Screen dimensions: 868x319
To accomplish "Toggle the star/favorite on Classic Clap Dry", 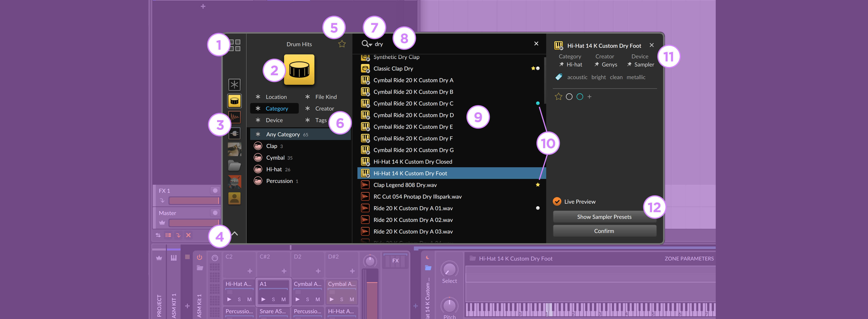I will coord(530,68).
